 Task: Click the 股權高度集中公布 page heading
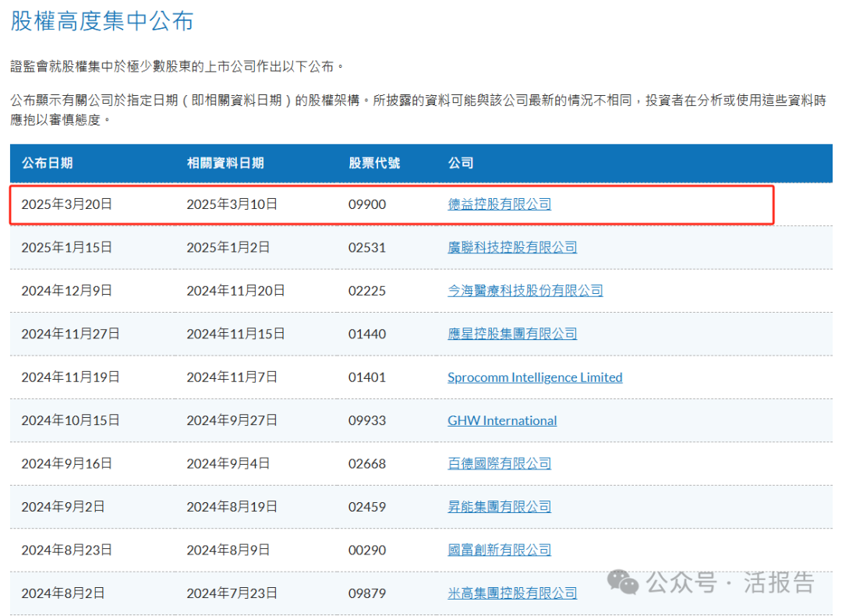pyautogui.click(x=102, y=21)
